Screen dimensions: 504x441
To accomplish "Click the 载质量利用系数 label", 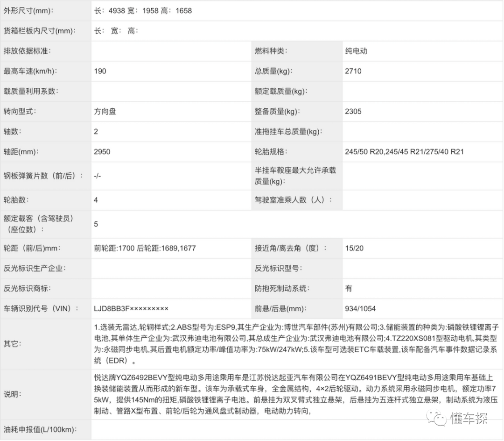I will 31,91.
